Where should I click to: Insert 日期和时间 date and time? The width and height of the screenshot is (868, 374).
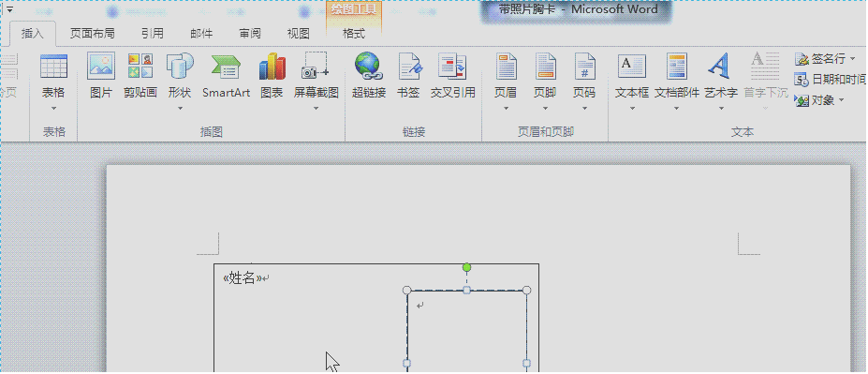[x=831, y=80]
